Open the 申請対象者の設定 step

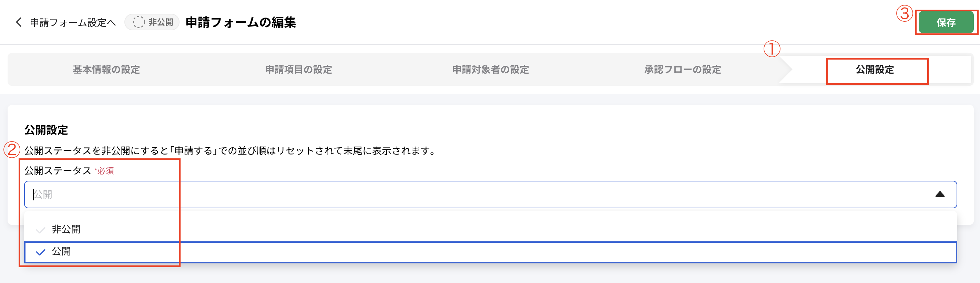pos(490,70)
